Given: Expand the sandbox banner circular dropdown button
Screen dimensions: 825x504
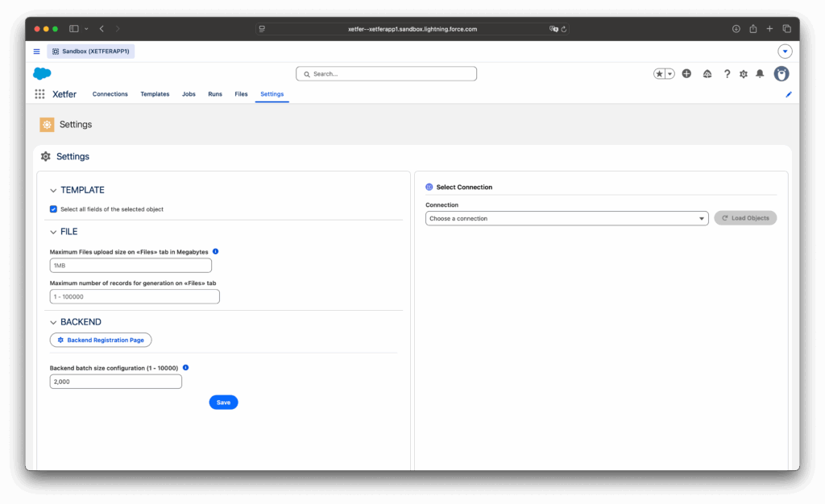Looking at the screenshot, I should tap(785, 52).
